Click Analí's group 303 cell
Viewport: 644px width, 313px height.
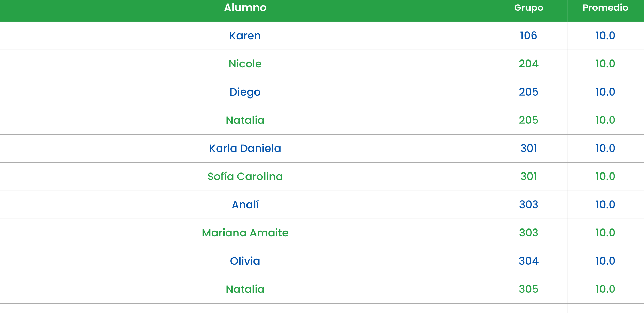pyautogui.click(x=528, y=205)
